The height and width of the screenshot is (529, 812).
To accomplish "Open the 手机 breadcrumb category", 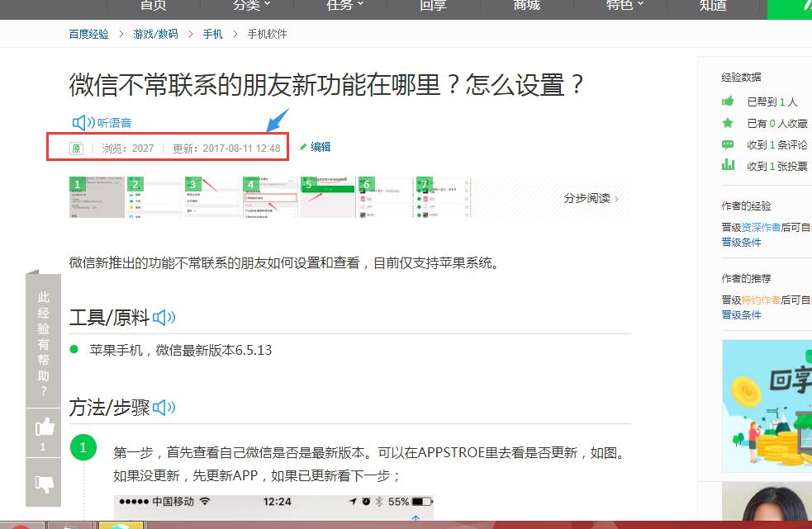I will pyautogui.click(x=212, y=34).
